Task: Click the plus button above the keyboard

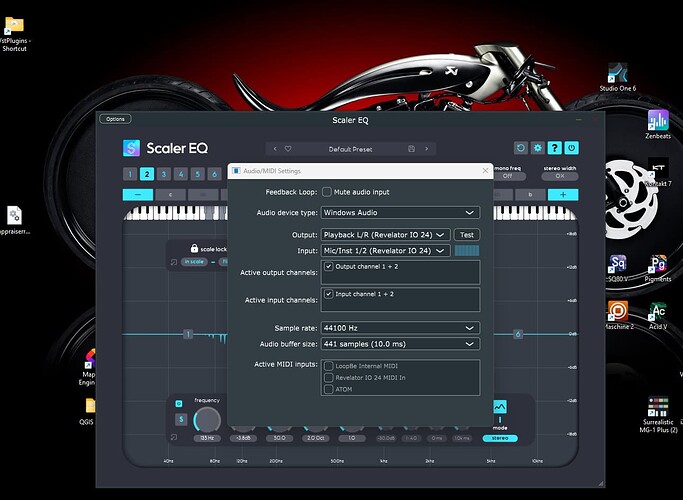Action: tap(563, 195)
